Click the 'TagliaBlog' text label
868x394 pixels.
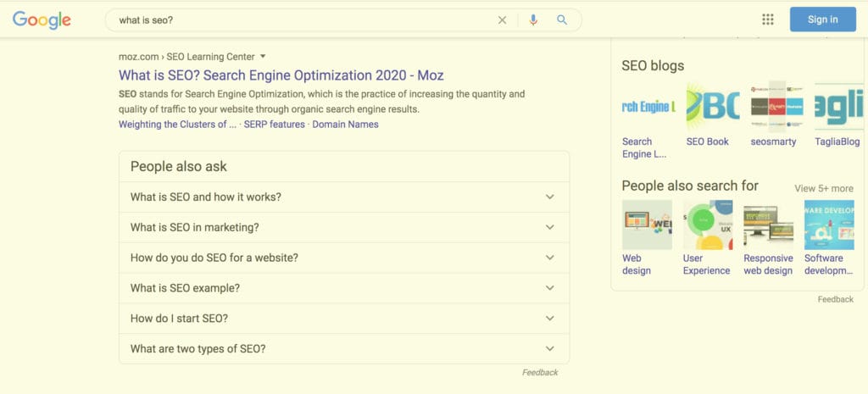pyautogui.click(x=837, y=142)
